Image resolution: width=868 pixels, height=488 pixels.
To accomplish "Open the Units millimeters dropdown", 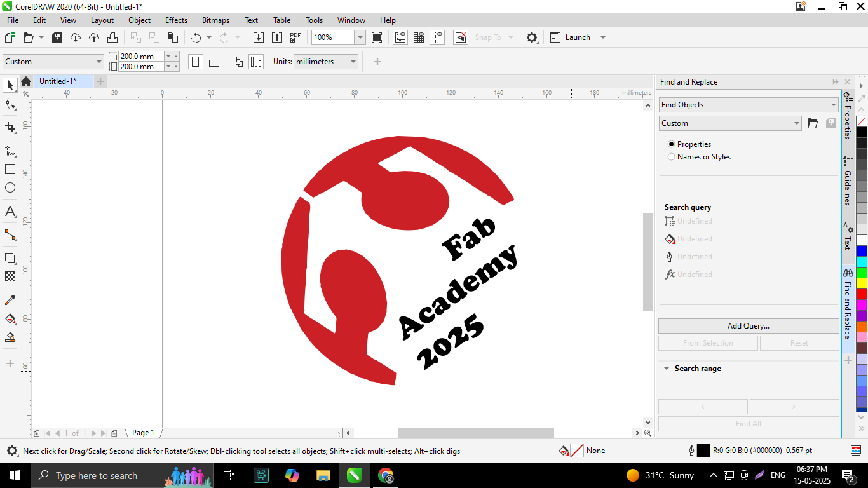I will pos(325,62).
